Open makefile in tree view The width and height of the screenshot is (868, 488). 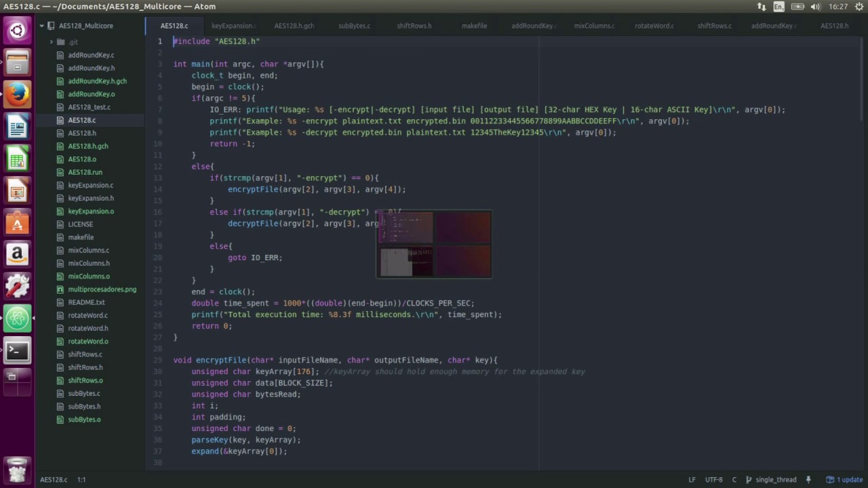81,237
